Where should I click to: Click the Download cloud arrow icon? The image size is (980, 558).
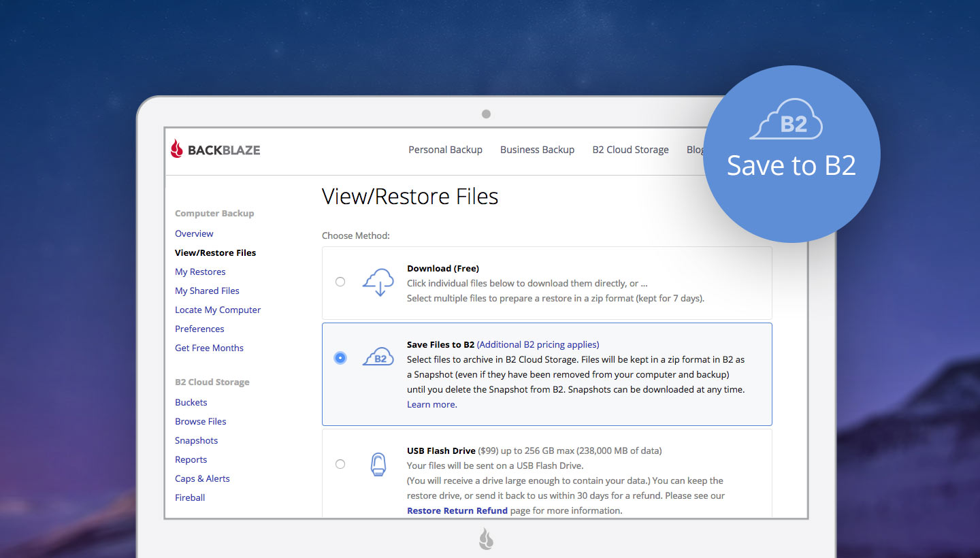[379, 282]
